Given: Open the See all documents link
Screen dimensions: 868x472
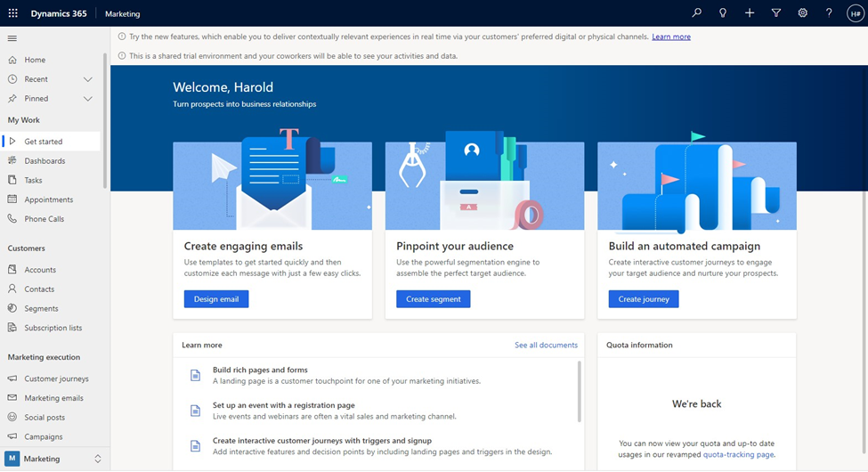Looking at the screenshot, I should click(x=546, y=345).
